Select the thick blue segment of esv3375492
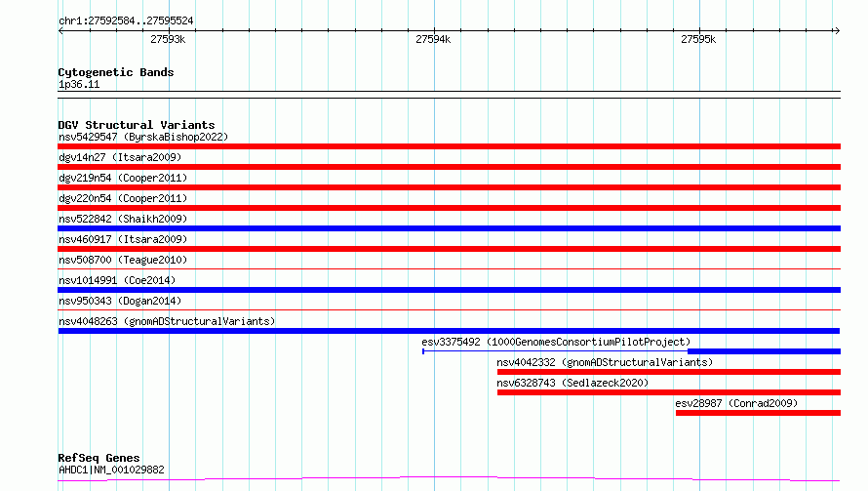Image resolution: width=868 pixels, height=491 pixels. [764, 351]
